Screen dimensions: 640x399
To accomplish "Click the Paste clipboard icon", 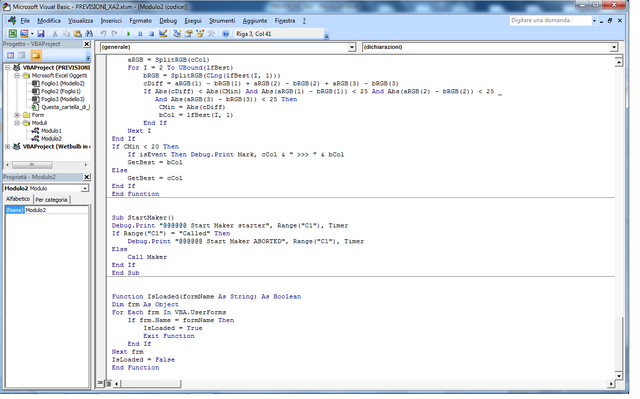I will [x=78, y=34].
